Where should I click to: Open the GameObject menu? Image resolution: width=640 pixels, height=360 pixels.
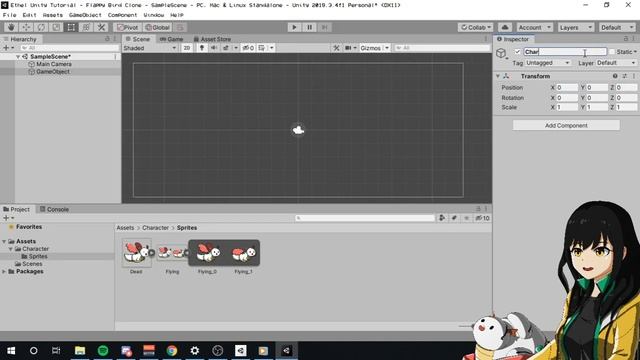(x=85, y=15)
